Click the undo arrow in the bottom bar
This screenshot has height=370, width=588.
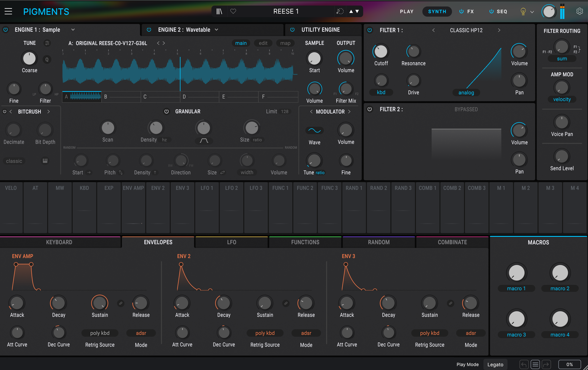pos(524,364)
